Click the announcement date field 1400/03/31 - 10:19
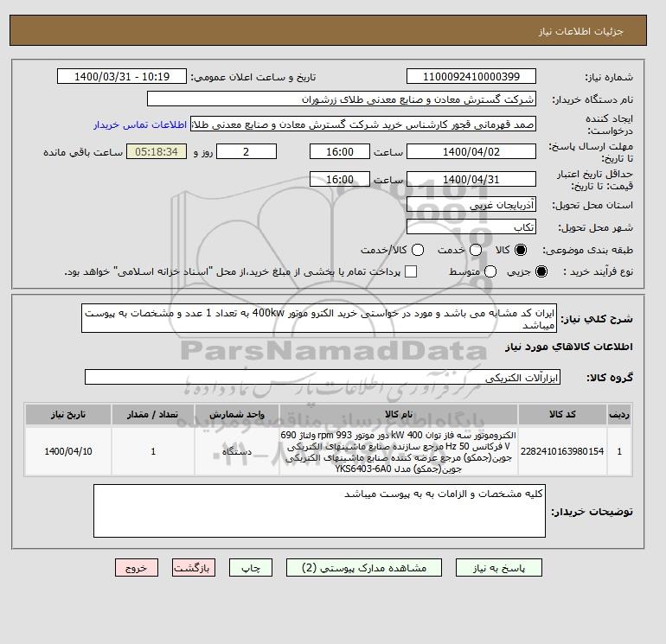The width and height of the screenshot is (666, 644). coord(122,76)
